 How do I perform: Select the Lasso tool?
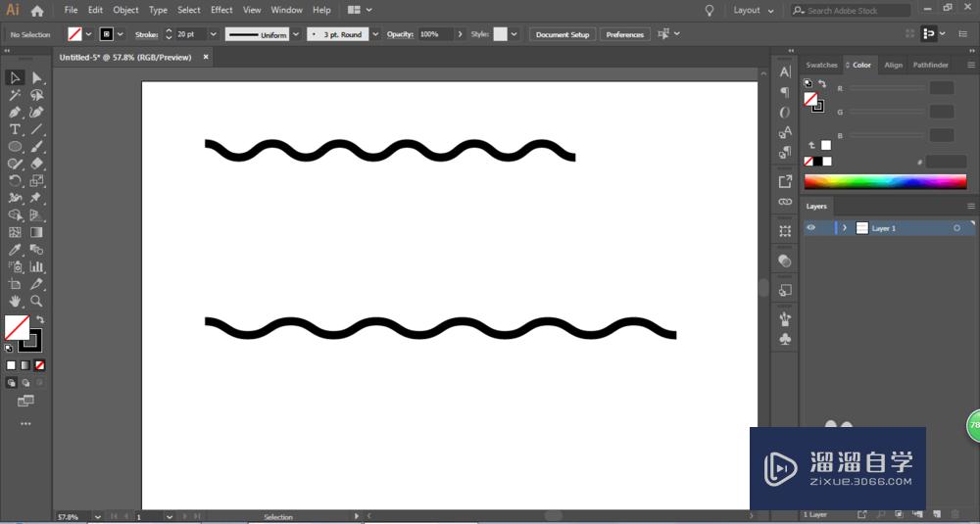click(x=37, y=95)
